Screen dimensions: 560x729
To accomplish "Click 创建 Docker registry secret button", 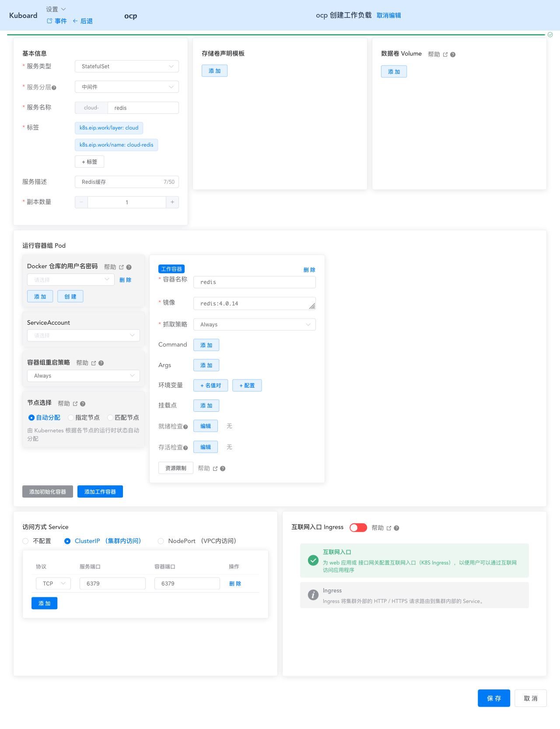I will [x=70, y=297].
